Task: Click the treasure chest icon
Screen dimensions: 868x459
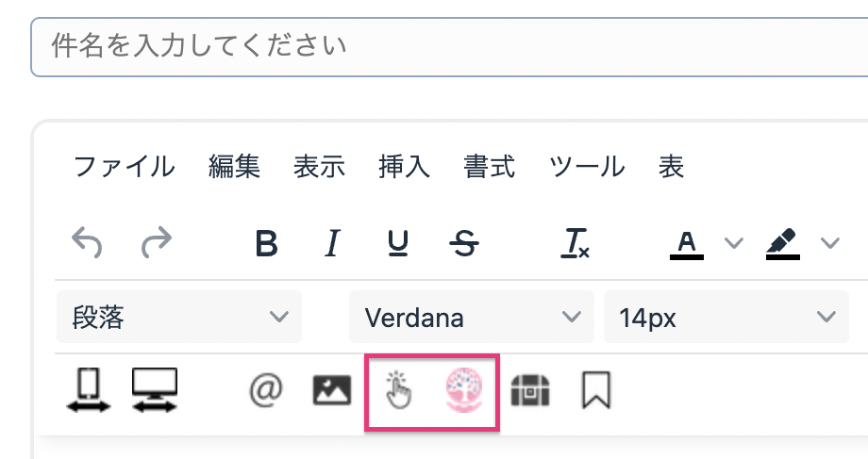Action: click(x=531, y=389)
